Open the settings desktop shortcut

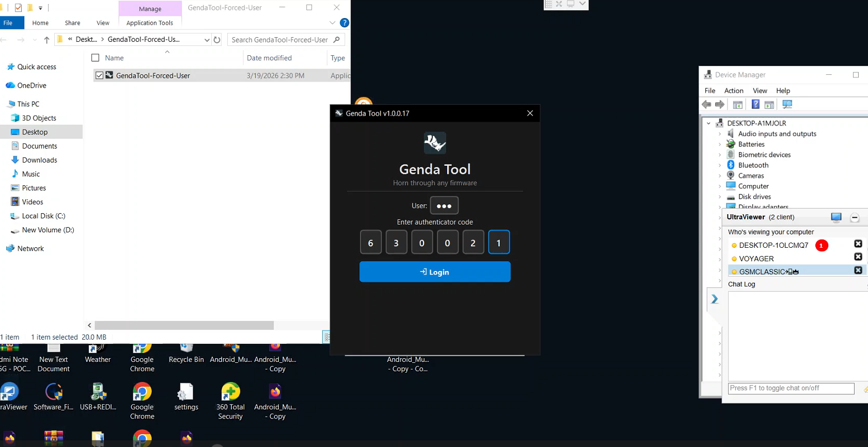tap(186, 397)
